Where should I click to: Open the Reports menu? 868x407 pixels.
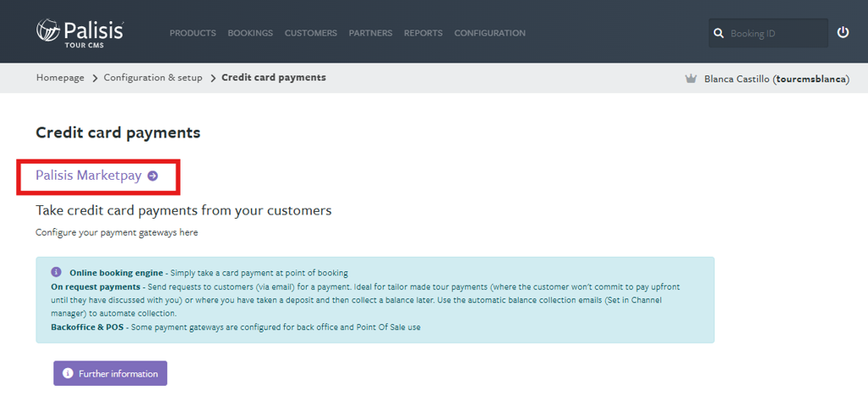[423, 33]
